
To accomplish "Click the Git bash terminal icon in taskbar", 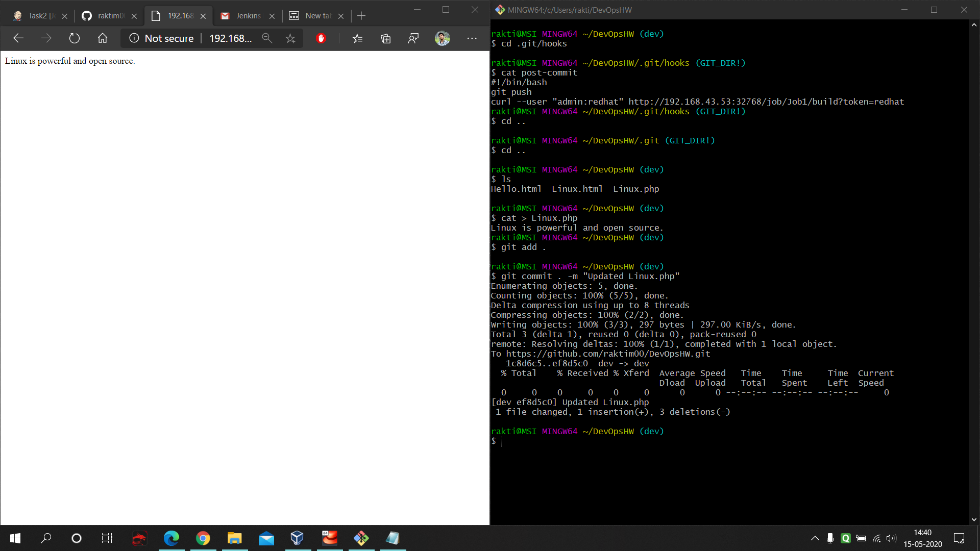I will (x=361, y=538).
